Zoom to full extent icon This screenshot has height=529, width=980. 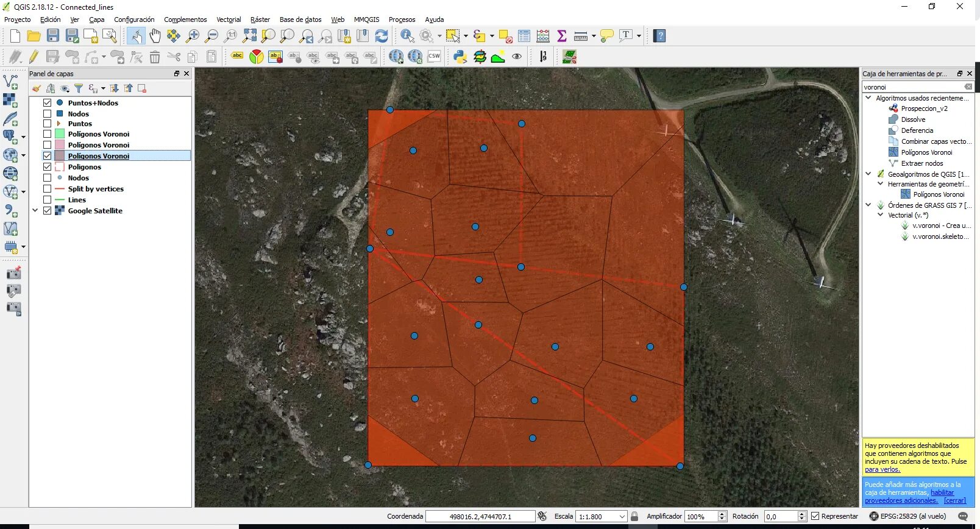[249, 36]
